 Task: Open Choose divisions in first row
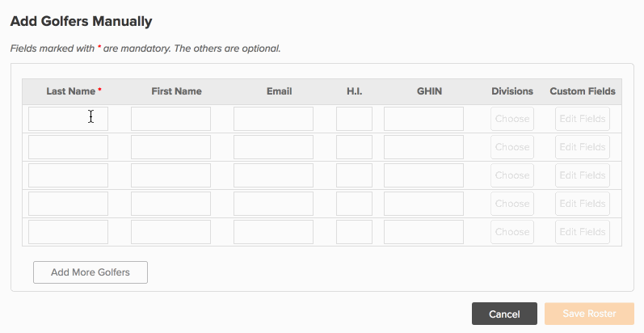pyautogui.click(x=512, y=119)
